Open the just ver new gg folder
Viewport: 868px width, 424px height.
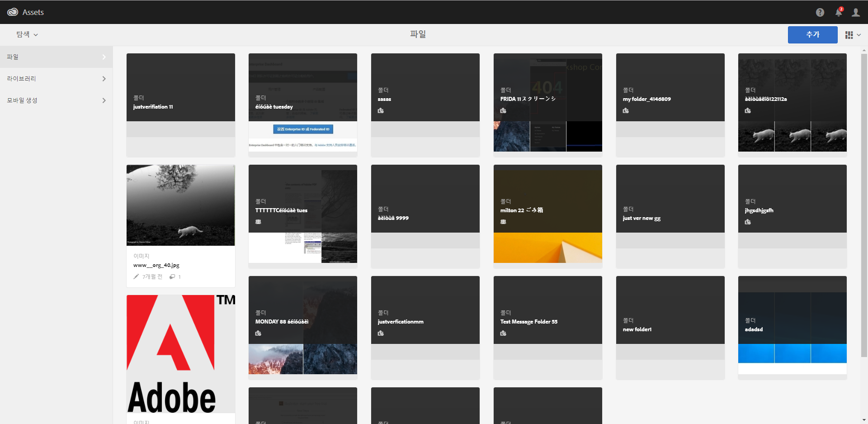(x=670, y=216)
